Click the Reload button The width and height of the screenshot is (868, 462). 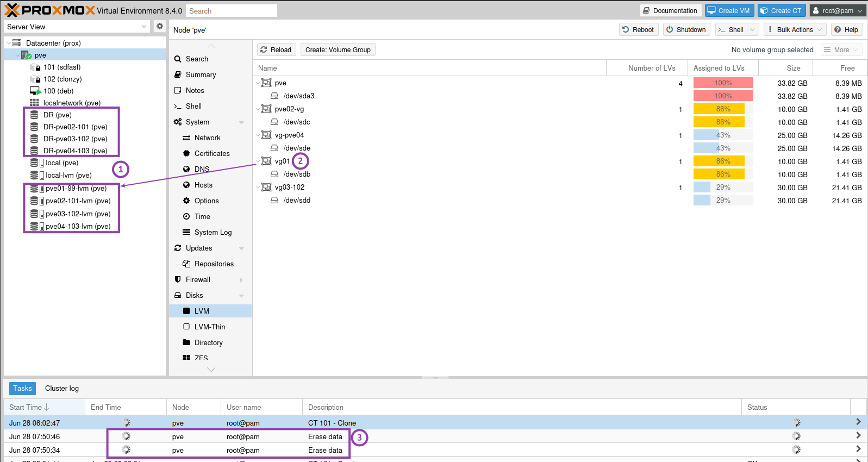click(276, 49)
